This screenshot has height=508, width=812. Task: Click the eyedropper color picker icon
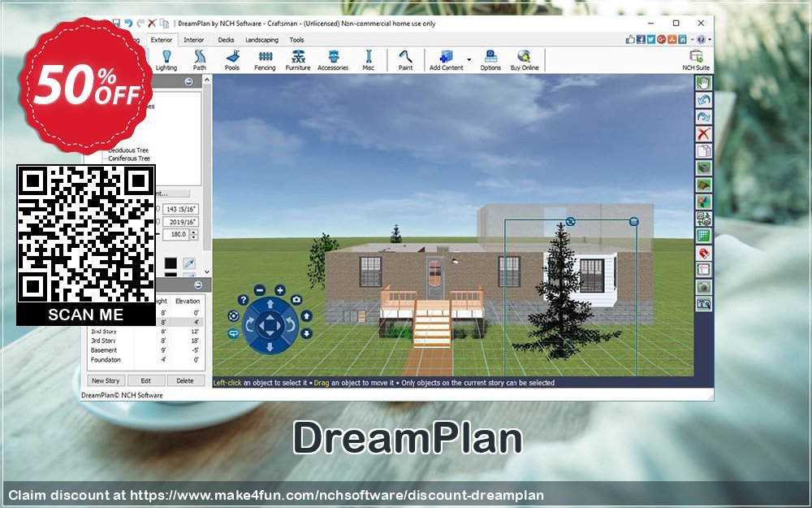pos(189,263)
